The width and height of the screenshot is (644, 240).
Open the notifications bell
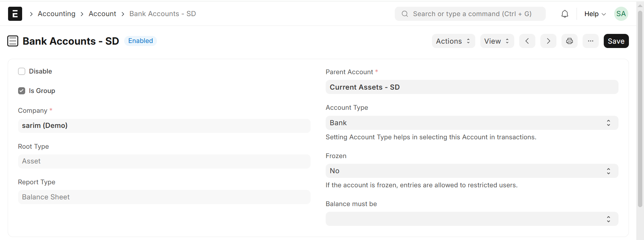pyautogui.click(x=565, y=14)
